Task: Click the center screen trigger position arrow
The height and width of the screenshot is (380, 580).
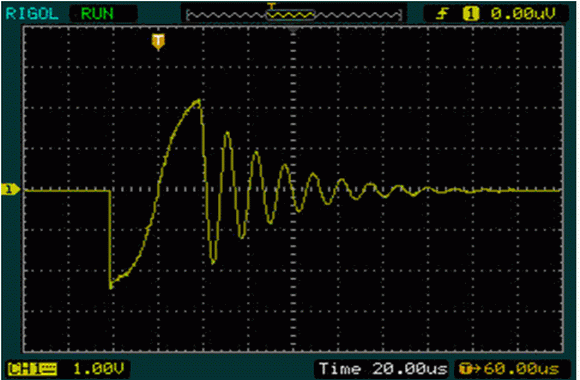Action: coord(293,29)
